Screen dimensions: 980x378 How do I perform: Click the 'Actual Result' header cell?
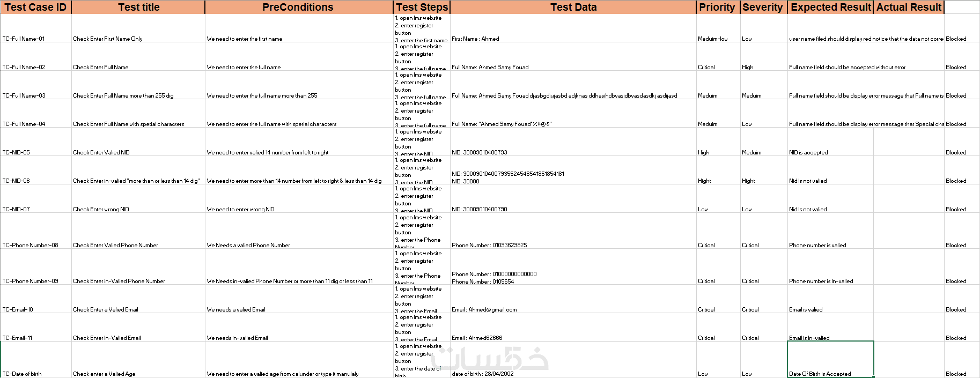909,7
